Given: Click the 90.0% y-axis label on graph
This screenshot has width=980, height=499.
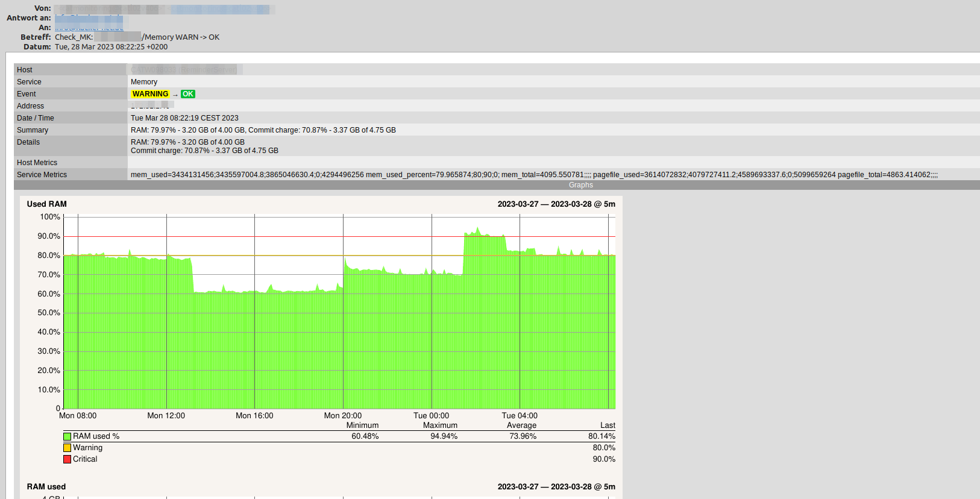Looking at the screenshot, I should click(49, 236).
